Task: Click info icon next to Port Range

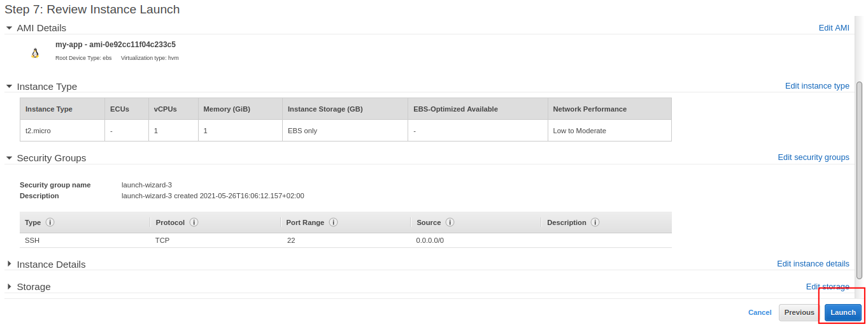Action: tap(333, 222)
